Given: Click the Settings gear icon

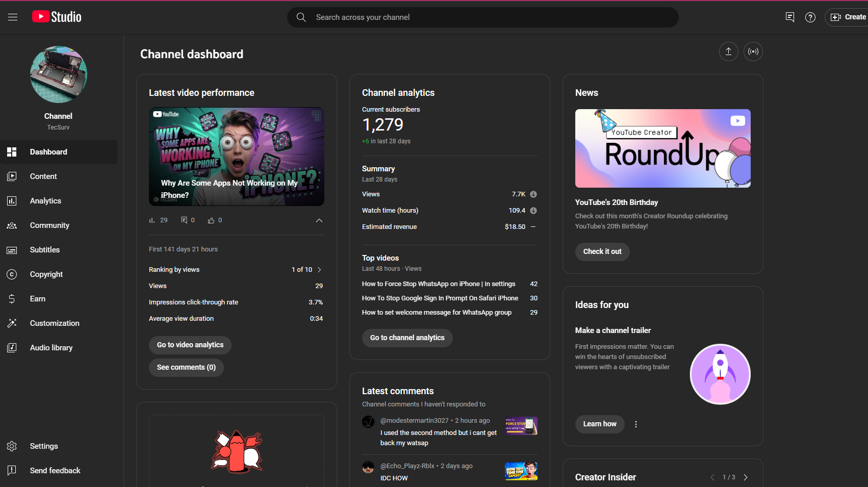Looking at the screenshot, I should pyautogui.click(x=12, y=446).
